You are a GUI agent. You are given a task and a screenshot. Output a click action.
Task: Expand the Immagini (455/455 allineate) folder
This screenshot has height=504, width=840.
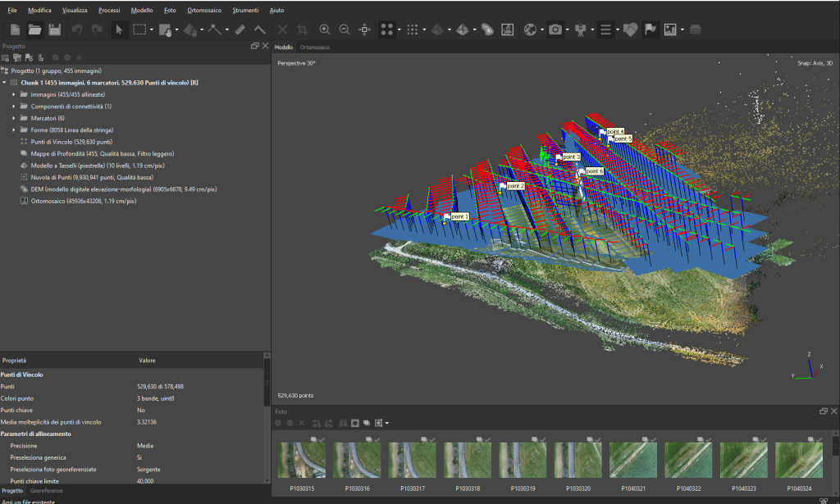click(x=13, y=95)
